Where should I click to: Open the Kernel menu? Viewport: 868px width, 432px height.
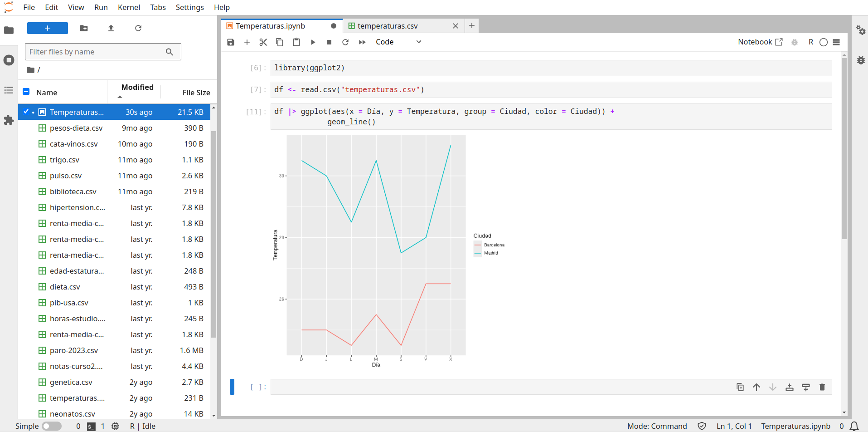coord(129,7)
